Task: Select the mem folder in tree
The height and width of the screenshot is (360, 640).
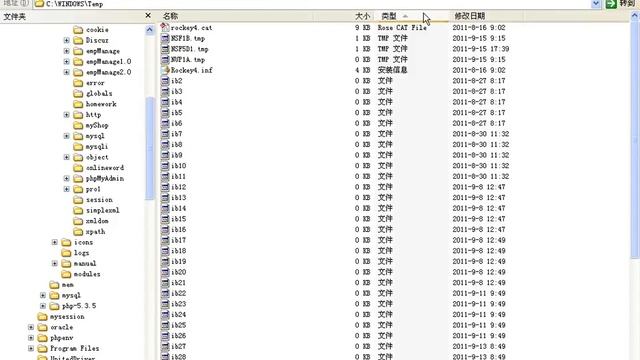Action: (x=67, y=284)
